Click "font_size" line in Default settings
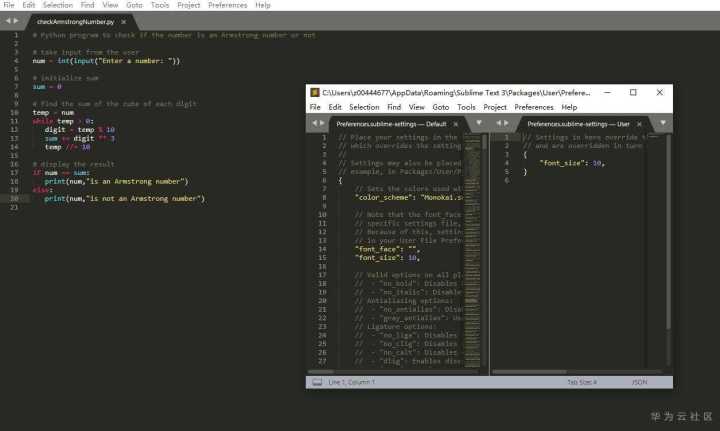Screen dimensions: 720x431 [x=387, y=258]
